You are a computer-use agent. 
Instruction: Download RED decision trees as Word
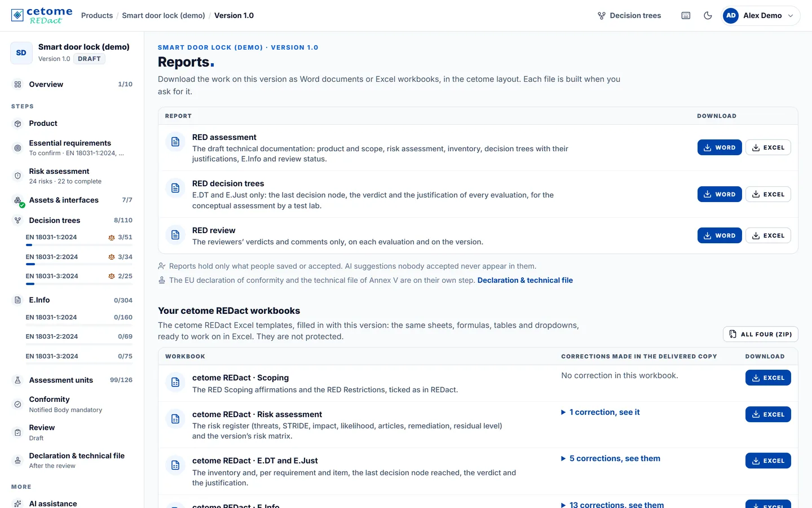pos(720,194)
